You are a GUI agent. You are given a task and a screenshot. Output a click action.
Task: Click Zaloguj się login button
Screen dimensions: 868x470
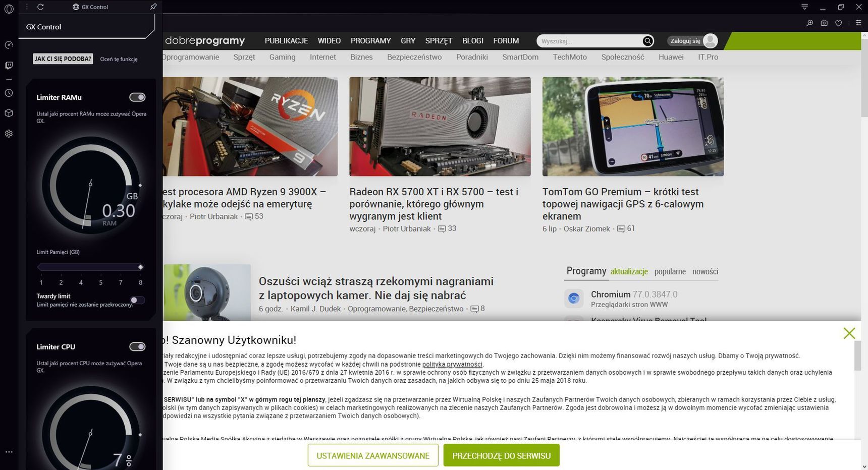(685, 41)
